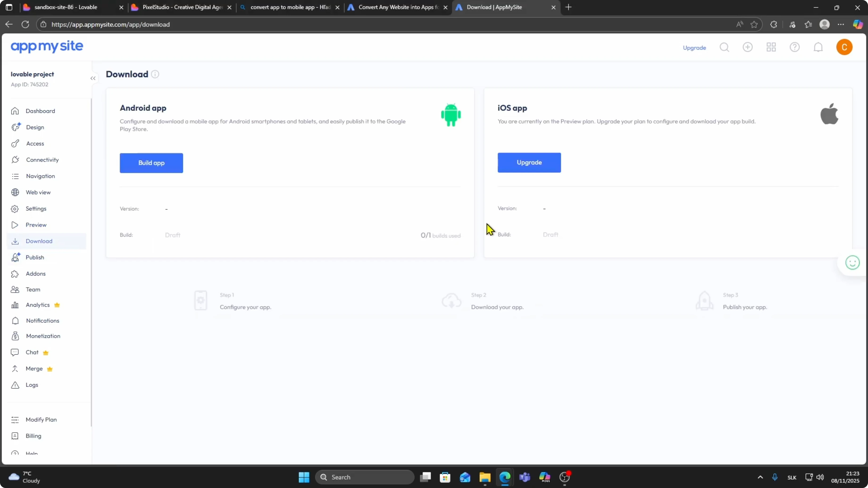Click the plus circle icon in header
Screen dimensions: 868x488
pyautogui.click(x=748, y=47)
